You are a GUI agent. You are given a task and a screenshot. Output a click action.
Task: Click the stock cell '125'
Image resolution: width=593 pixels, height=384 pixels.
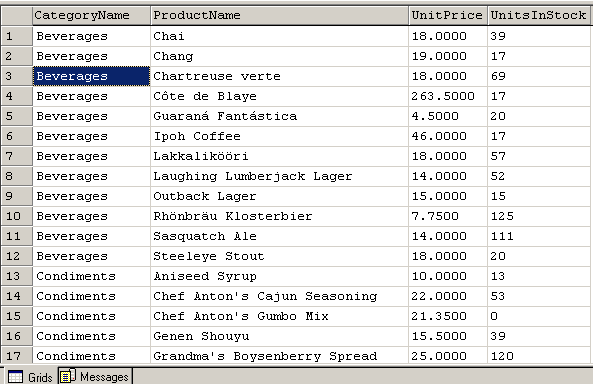pos(539,216)
